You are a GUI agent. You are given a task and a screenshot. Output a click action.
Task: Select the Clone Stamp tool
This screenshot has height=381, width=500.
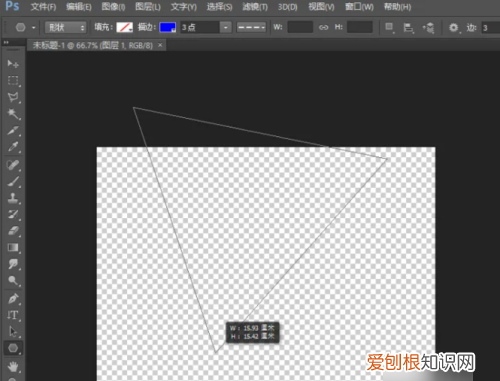(x=13, y=198)
